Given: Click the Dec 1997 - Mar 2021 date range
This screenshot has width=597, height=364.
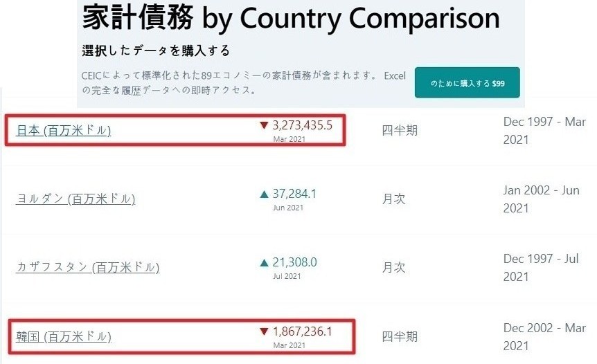Looking at the screenshot, I should (544, 130).
